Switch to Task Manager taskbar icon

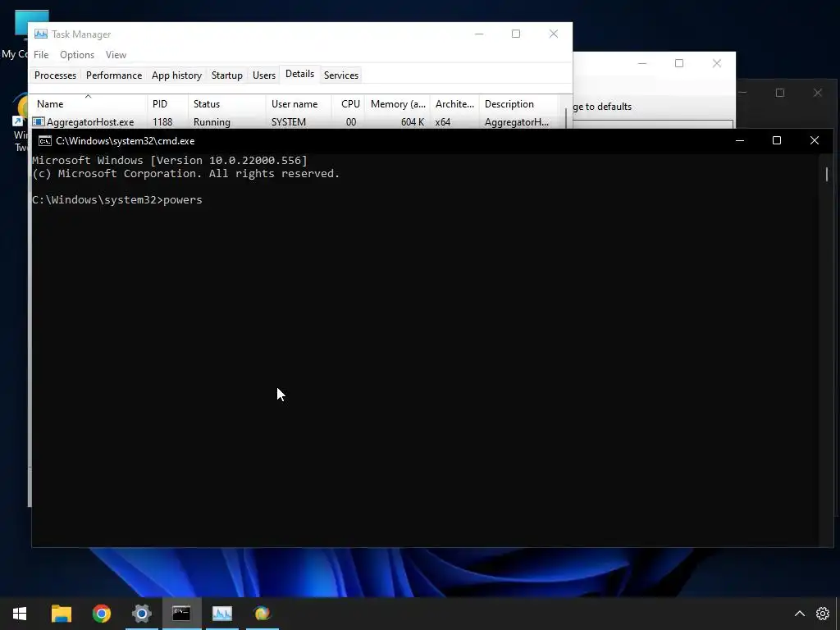tap(221, 614)
